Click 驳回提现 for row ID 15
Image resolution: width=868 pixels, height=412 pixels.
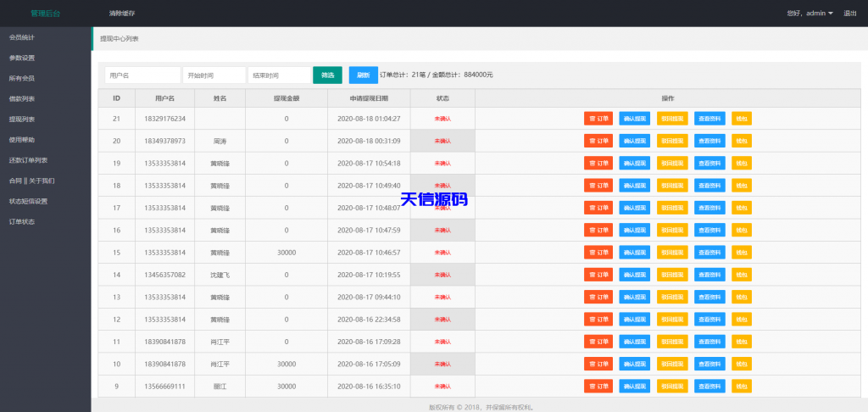672,253
